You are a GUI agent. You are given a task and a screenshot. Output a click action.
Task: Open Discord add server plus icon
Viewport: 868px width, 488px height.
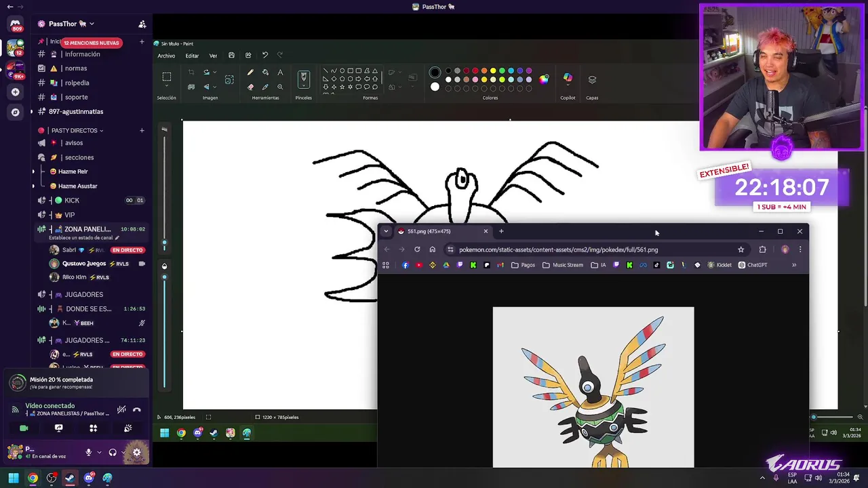[x=15, y=91]
